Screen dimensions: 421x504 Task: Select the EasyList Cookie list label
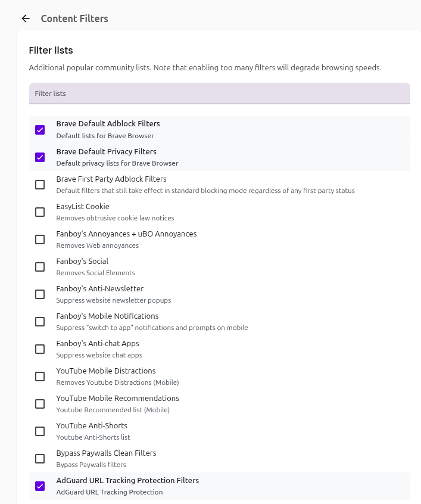pyautogui.click(x=83, y=207)
